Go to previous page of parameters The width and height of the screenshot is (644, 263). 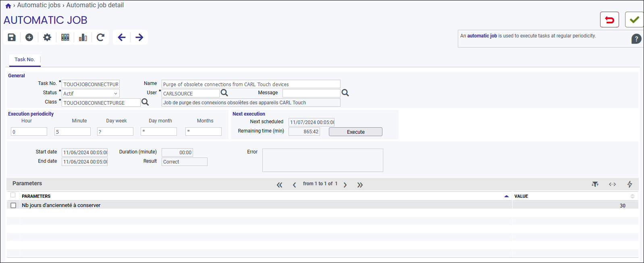[x=294, y=185]
